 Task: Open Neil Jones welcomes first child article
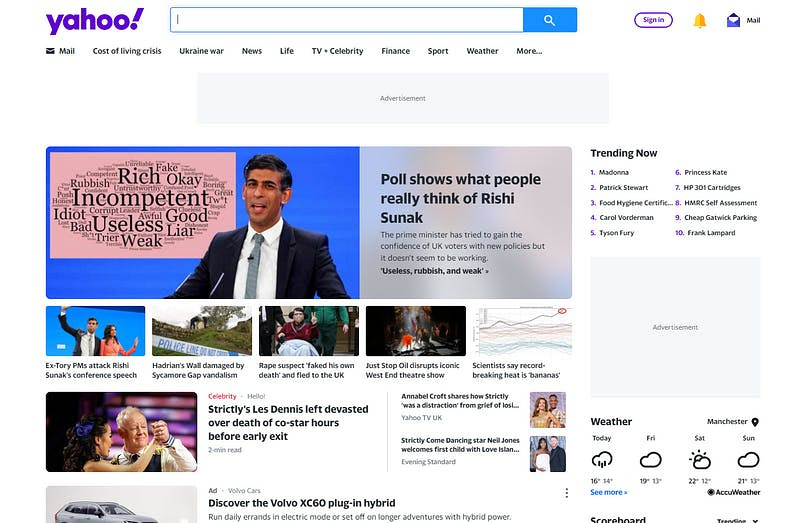coord(460,445)
